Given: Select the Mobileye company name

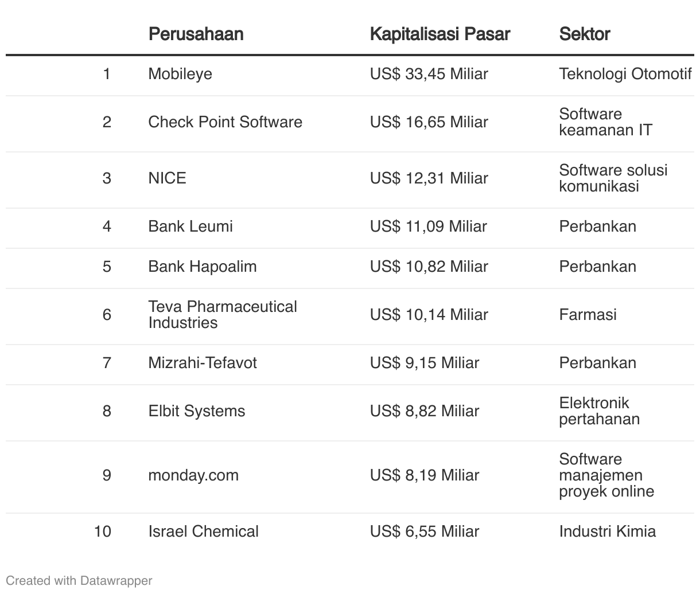Looking at the screenshot, I should point(180,74).
